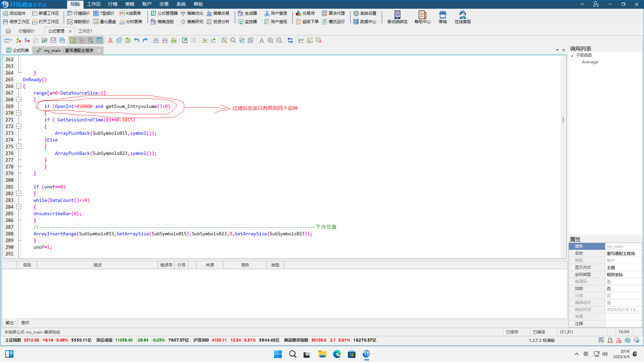The image size is (644, 362).
Task: Collapse code fold at line 266
Action: [19, 86]
